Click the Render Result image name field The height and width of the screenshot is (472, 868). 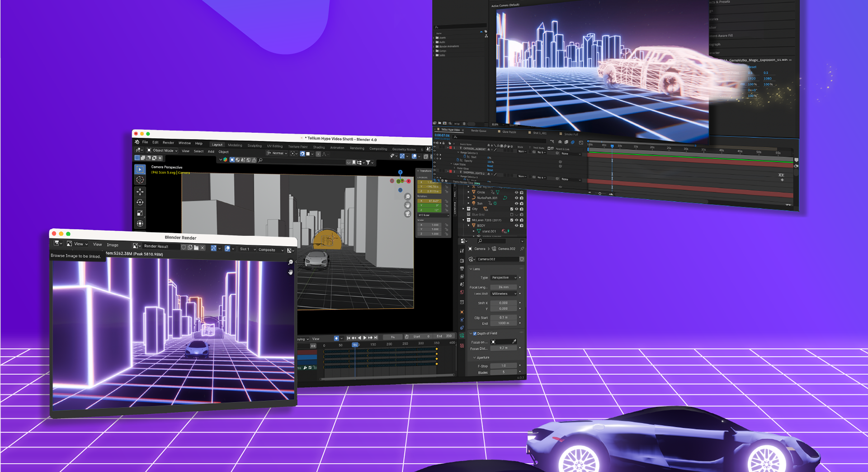[160, 246]
